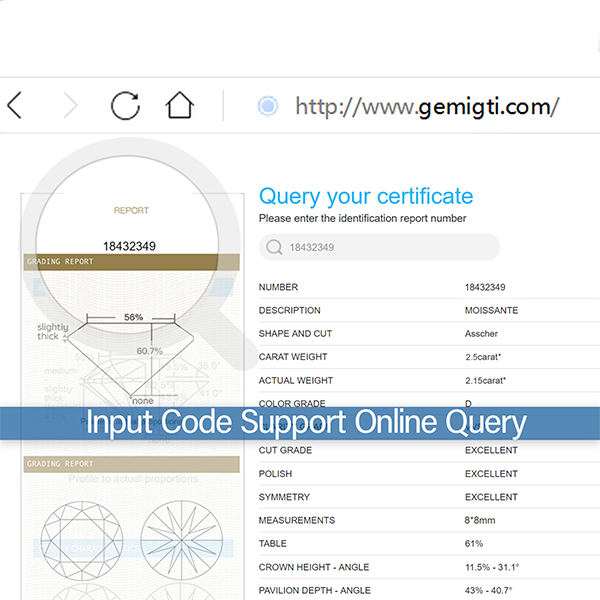Click EXCELLENT value in CUT GRADE row

pos(491,450)
